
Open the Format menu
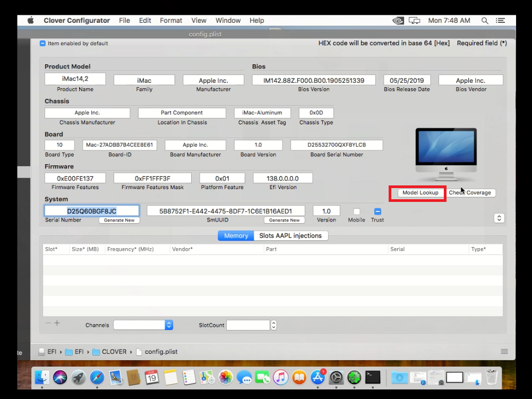pyautogui.click(x=171, y=20)
